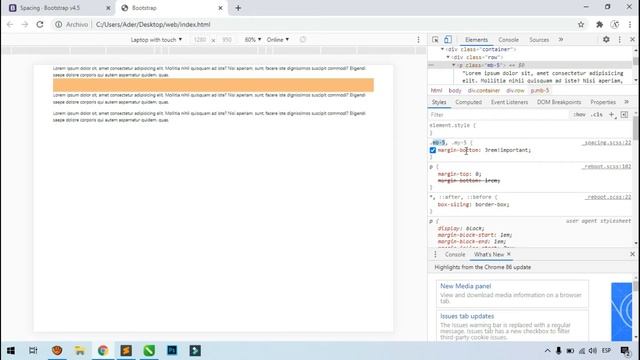This screenshot has width=640, height=360.
Task: Select html in the breadcrumb
Action: point(436,91)
